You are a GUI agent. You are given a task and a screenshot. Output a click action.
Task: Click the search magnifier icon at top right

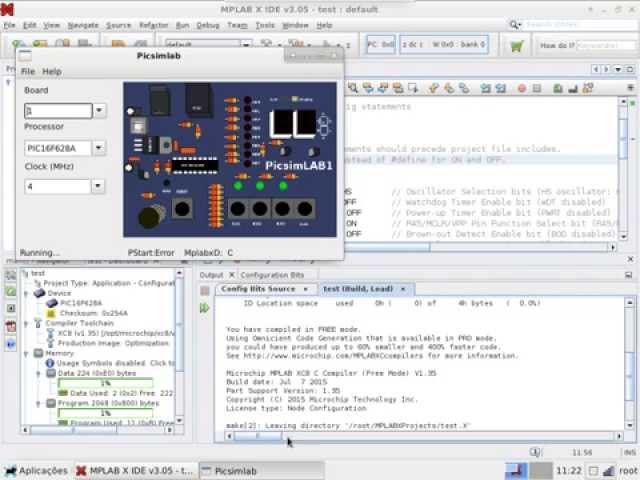coord(515,25)
